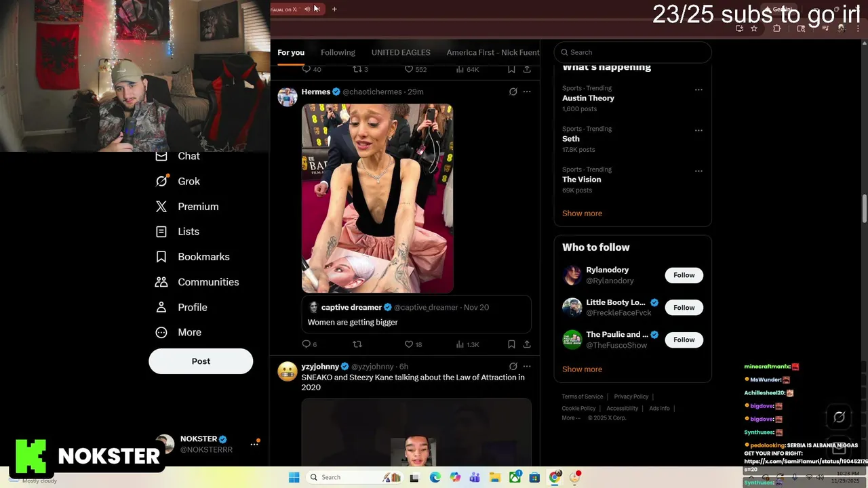Bookmark the Hermes post
The width and height of the screenshot is (868, 488).
[x=511, y=344]
